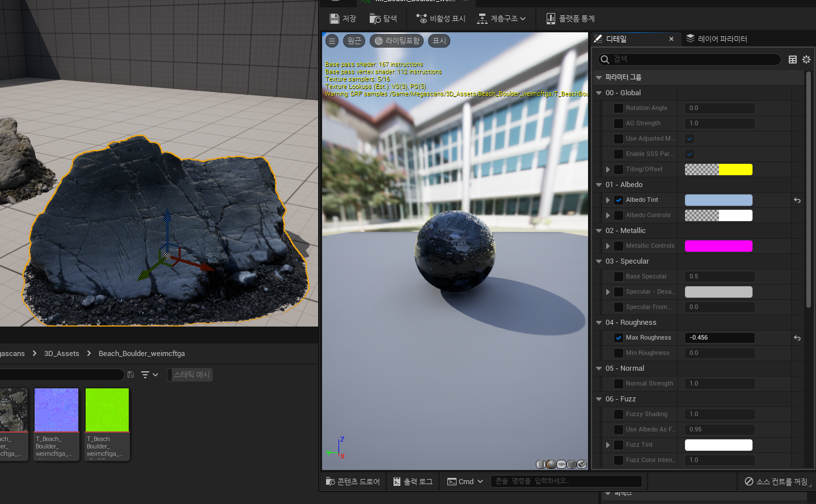Uncheck the Albedo Tint override checkbox
This screenshot has height=504, width=816.
point(619,200)
